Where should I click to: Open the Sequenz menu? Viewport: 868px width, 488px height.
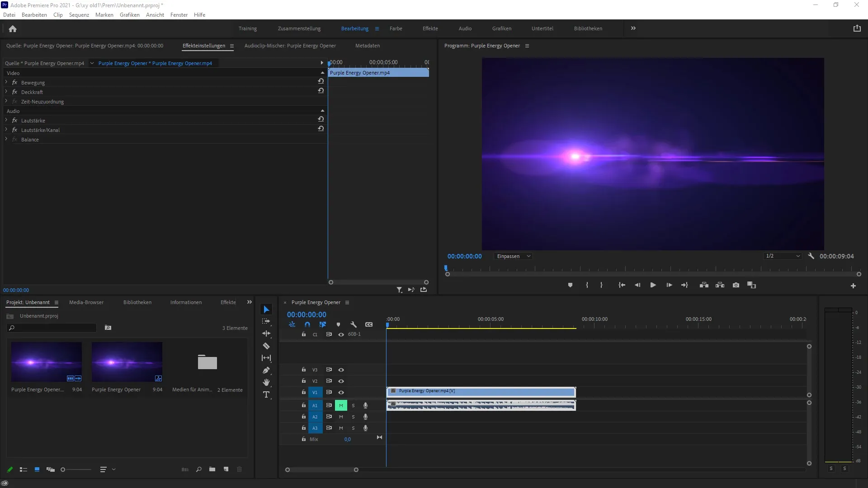(x=79, y=14)
